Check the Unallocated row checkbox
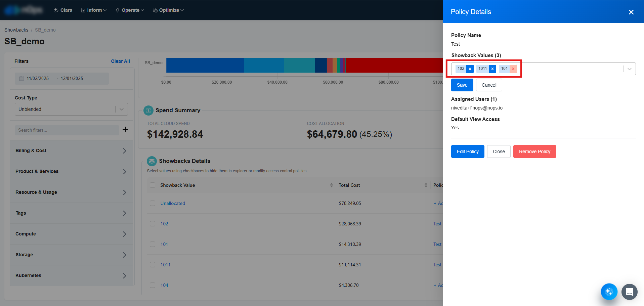This screenshot has width=644, height=306. 153,203
